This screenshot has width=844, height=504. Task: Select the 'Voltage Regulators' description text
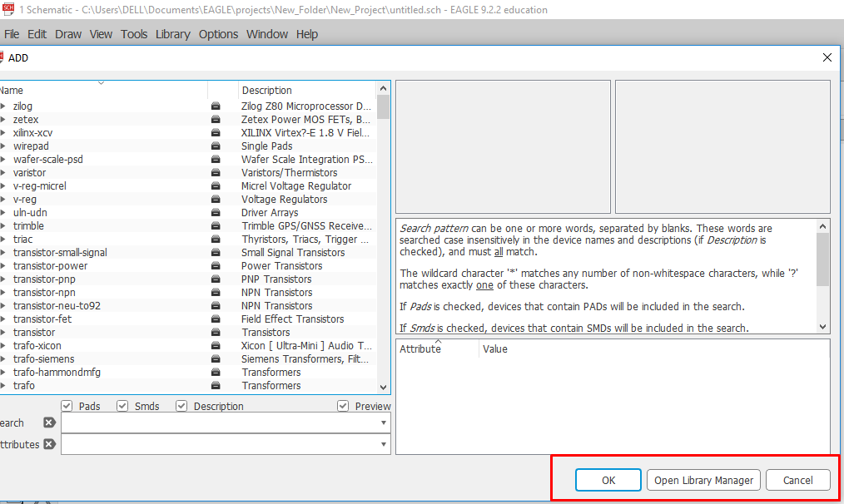coord(284,200)
